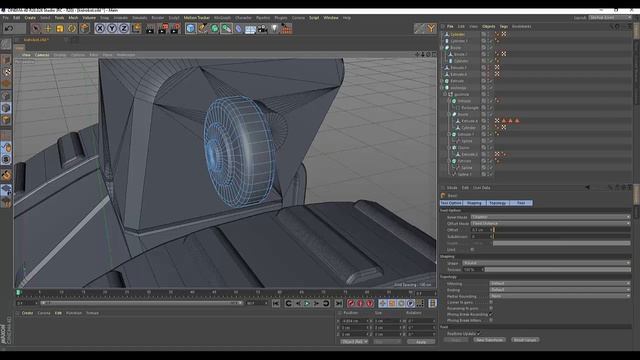Click the red Record Active Objects icon
This screenshot has width=640, height=360.
(x=351, y=303)
